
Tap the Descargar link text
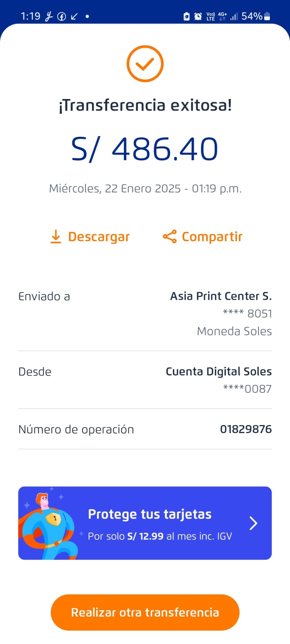point(99,237)
